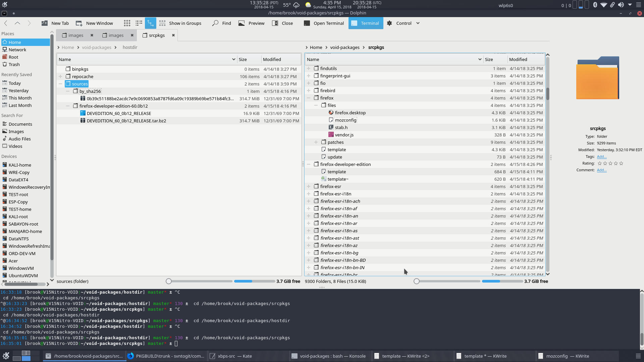The width and height of the screenshot is (644, 362).
Task: Open the Control menu dropdown
Action: click(403, 23)
